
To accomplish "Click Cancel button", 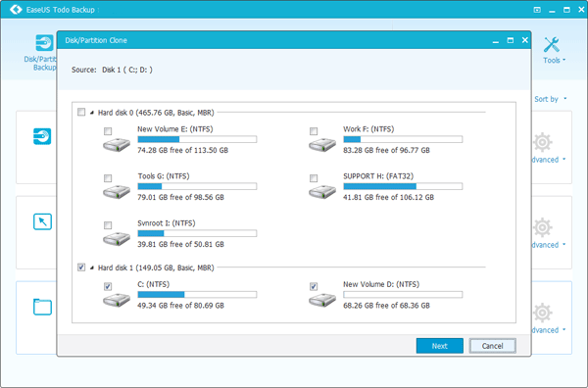I will pyautogui.click(x=492, y=346).
